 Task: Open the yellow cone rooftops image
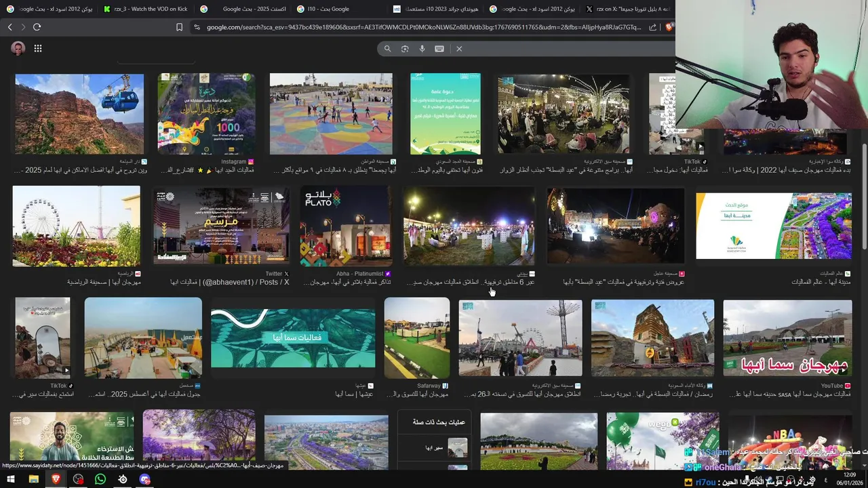(x=143, y=338)
